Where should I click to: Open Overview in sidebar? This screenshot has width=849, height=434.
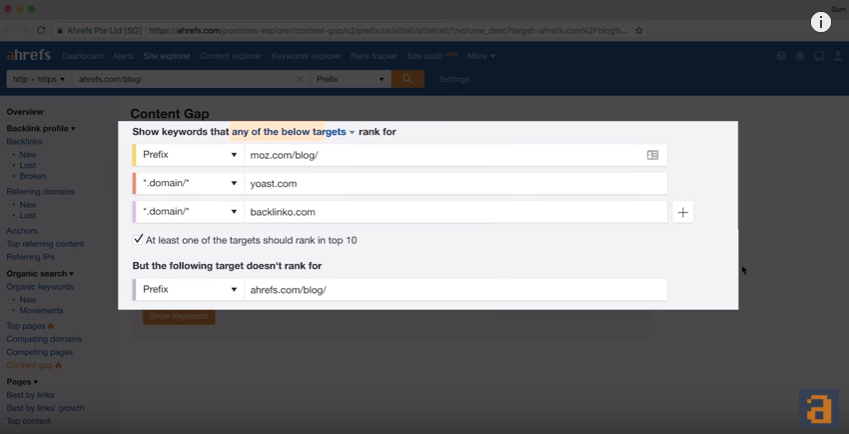click(25, 111)
